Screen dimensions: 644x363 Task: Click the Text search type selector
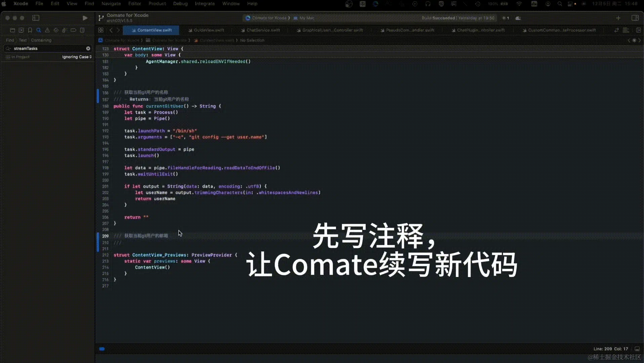click(23, 40)
